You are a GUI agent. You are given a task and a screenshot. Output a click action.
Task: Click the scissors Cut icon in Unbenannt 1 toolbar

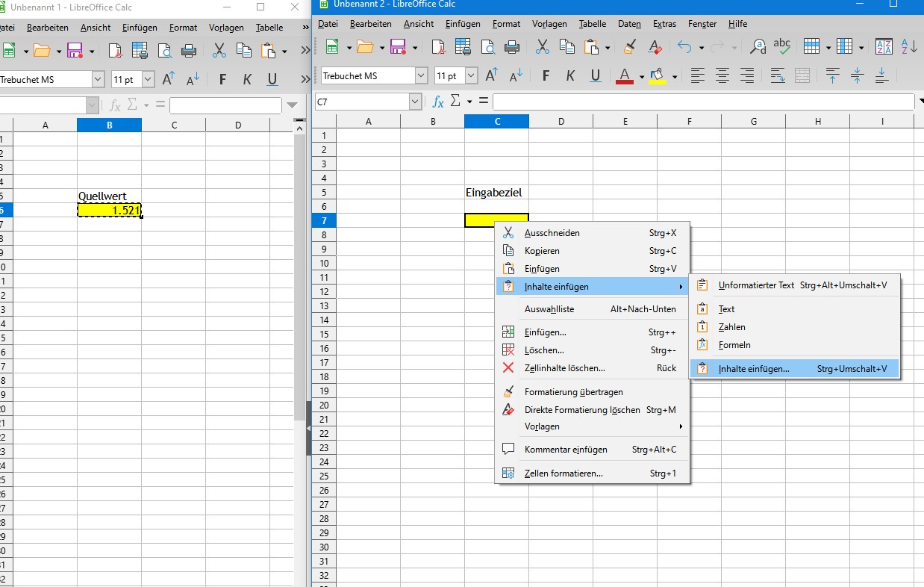click(219, 51)
